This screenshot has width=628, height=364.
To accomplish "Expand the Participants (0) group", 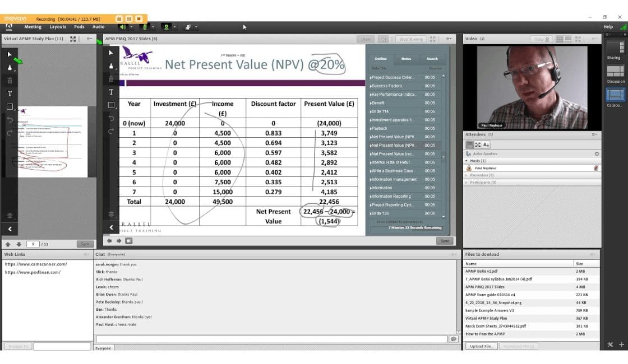I will point(468,183).
